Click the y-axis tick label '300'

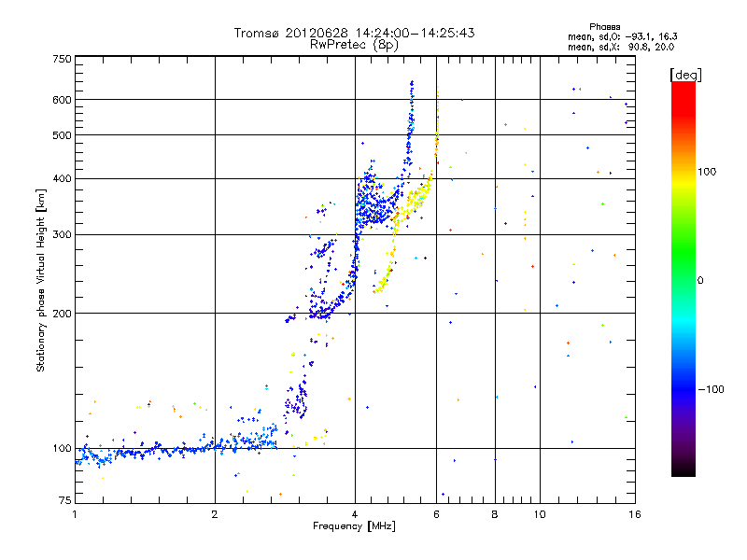[x=62, y=234]
